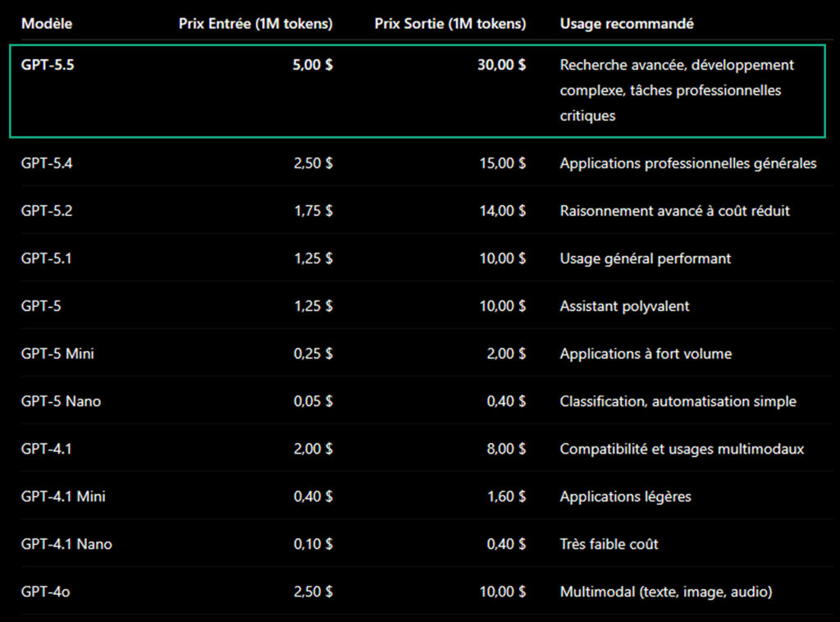Click 'Applications à fort volume' text

tap(646, 354)
